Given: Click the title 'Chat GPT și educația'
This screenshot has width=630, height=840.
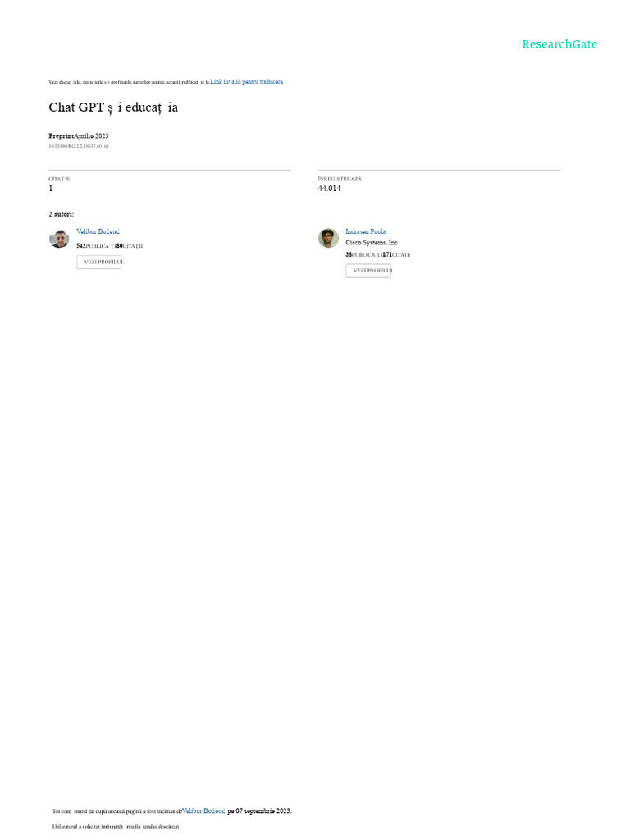Looking at the screenshot, I should click(x=113, y=107).
